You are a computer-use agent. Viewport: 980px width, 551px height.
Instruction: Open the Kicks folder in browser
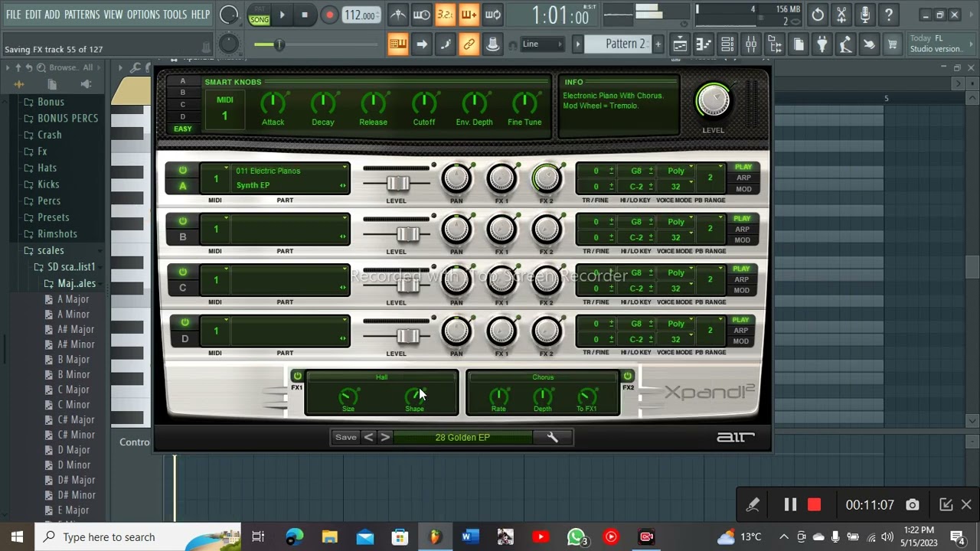click(48, 184)
